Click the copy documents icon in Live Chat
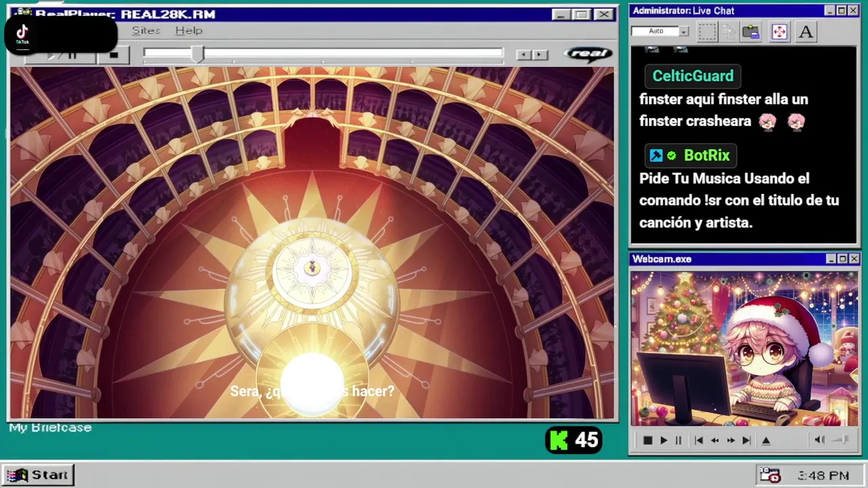The image size is (868, 488). coord(728,32)
